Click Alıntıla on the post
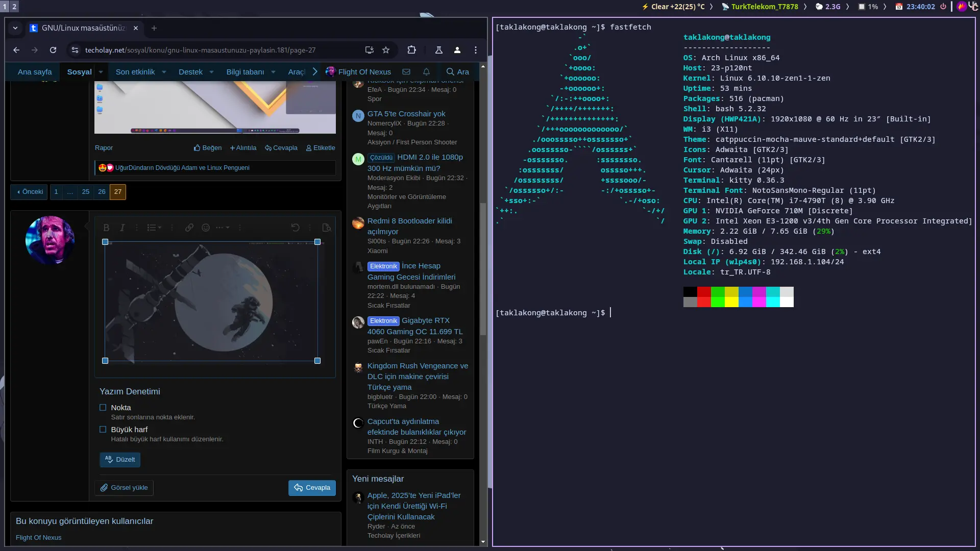Viewport: 980px width, 551px height. [x=243, y=148]
